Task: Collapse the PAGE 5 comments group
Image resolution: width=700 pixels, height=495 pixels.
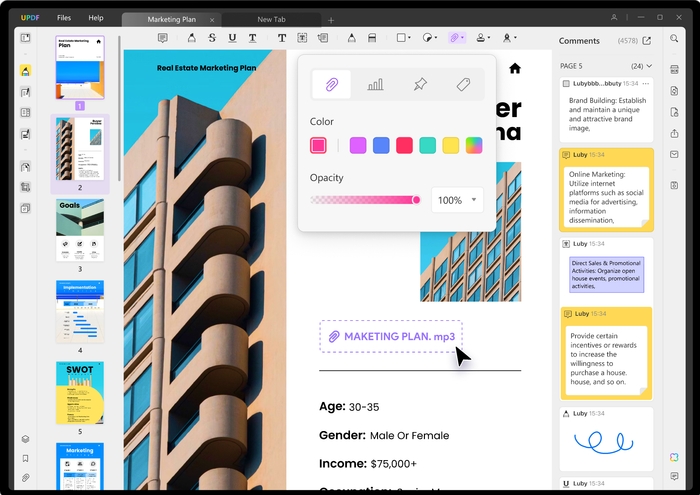Action: pyautogui.click(x=650, y=66)
